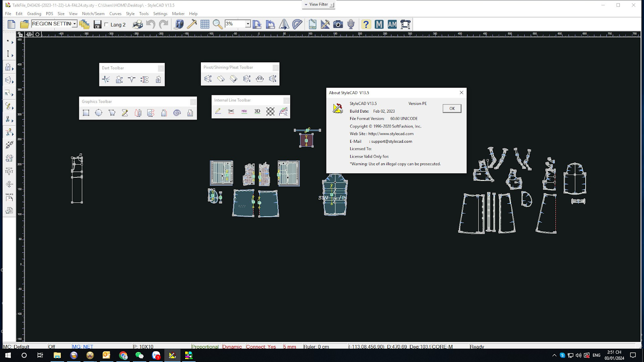Select the hammer tool in toolbar
This screenshot has height=362, width=644.
pyautogui.click(x=192, y=24)
